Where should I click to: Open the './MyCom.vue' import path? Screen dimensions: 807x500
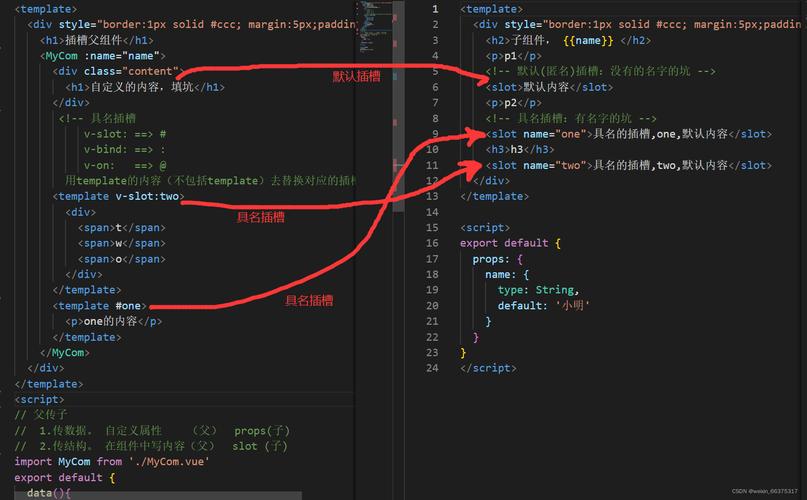[167, 462]
